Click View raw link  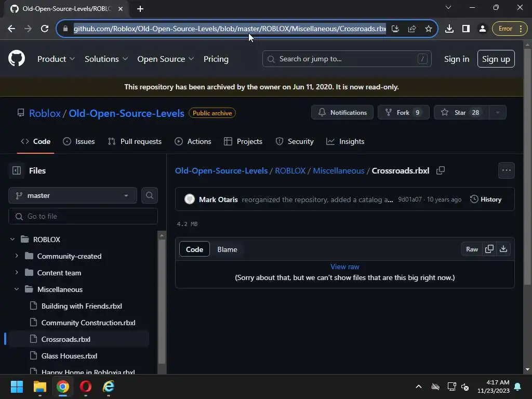(345, 267)
